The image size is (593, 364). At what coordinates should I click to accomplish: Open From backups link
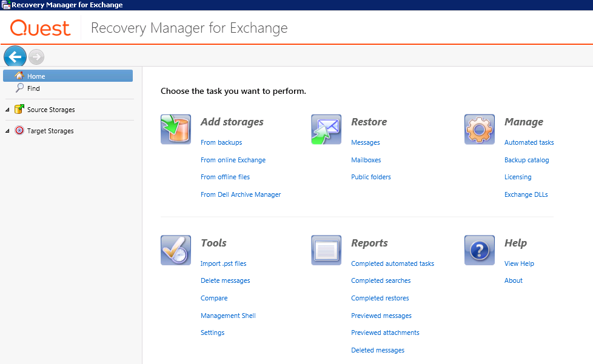coord(221,142)
